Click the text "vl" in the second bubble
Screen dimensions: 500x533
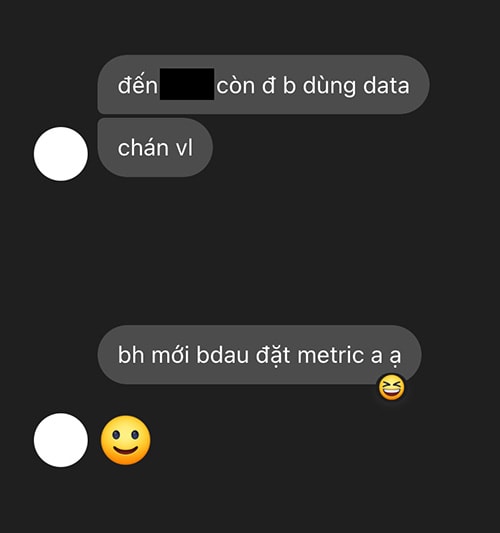pyautogui.click(x=184, y=148)
